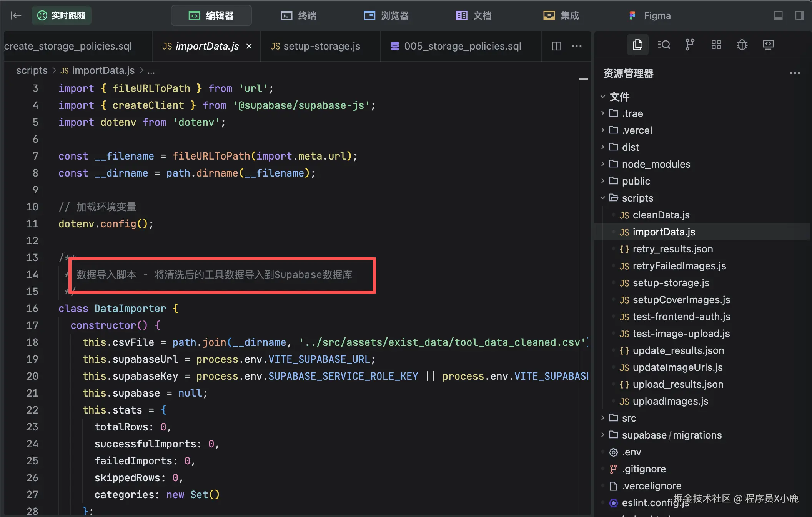Open retryFailedImages.js in the file tree
This screenshot has height=517, width=812.
click(x=679, y=266)
